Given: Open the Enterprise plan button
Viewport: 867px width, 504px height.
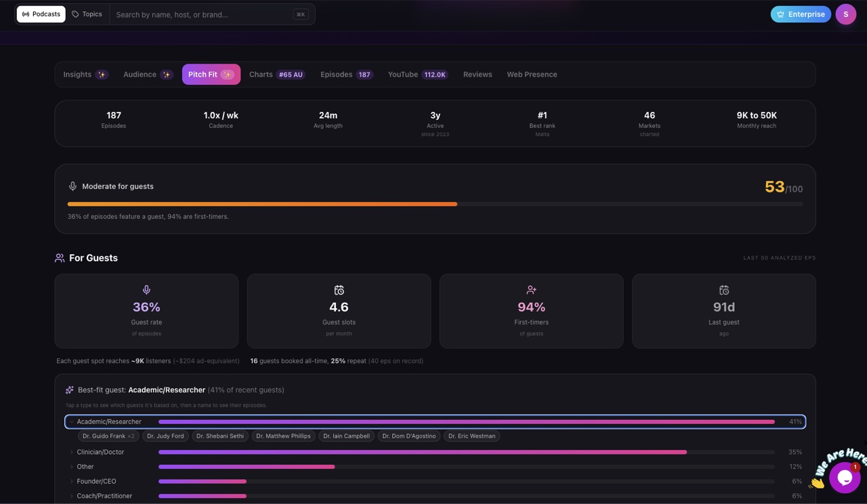Looking at the screenshot, I should [x=801, y=14].
